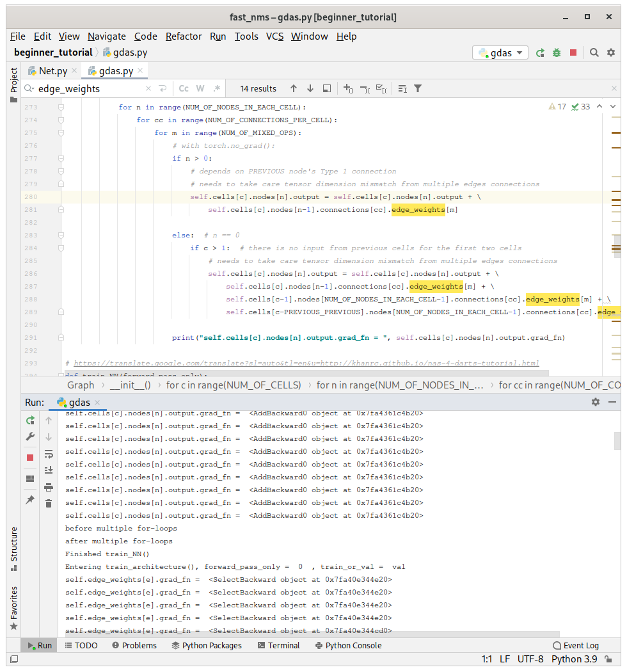Pin the Run tab with the pin icon

pos(30,500)
